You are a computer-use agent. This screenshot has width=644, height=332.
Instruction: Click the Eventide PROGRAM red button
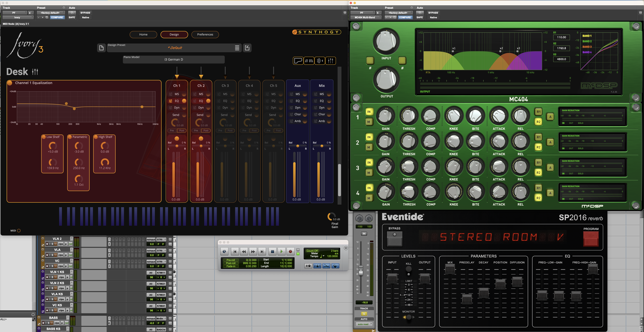click(591, 239)
